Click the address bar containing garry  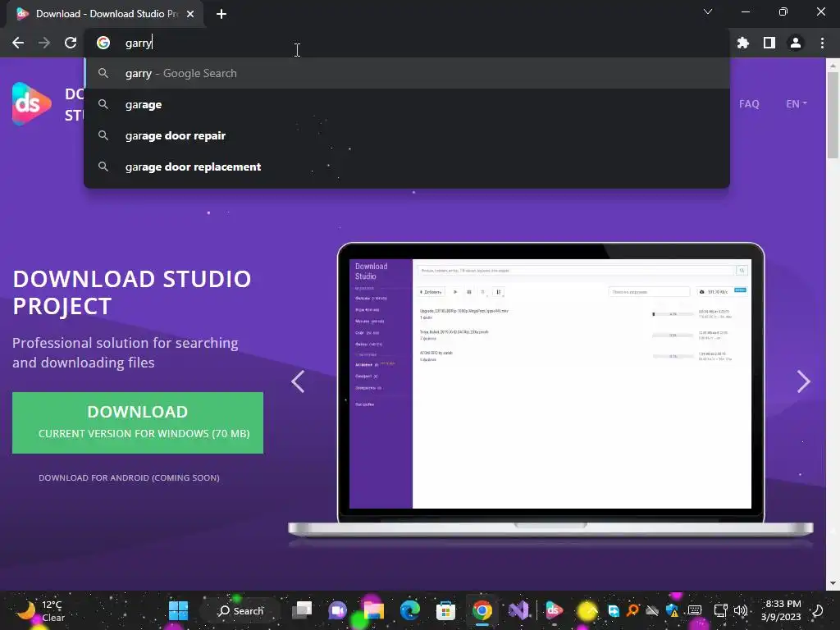click(x=407, y=43)
